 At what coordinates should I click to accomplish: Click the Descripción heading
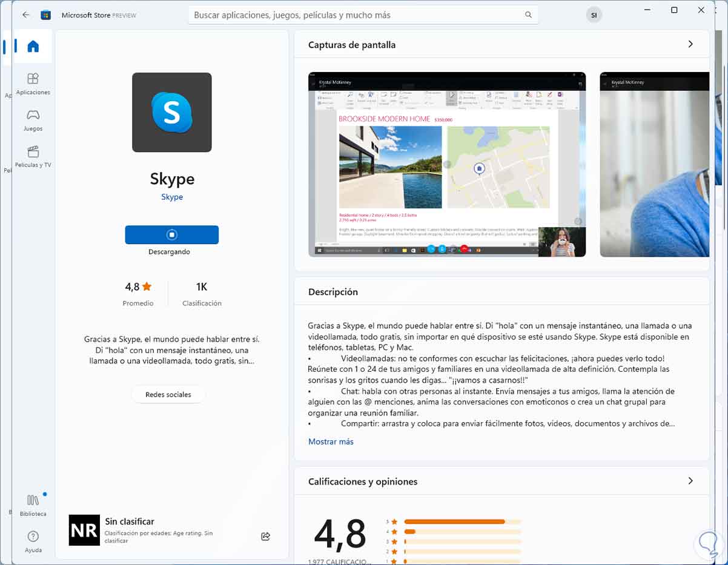point(333,292)
